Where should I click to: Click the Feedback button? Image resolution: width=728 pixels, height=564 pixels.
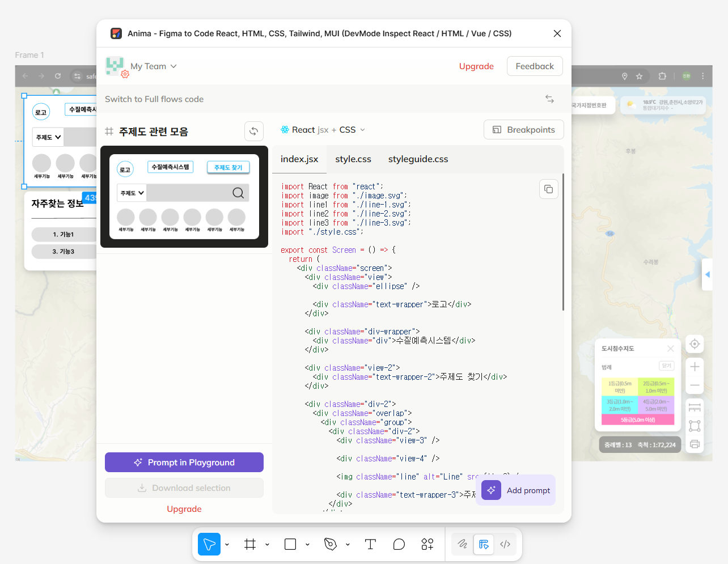(x=535, y=66)
